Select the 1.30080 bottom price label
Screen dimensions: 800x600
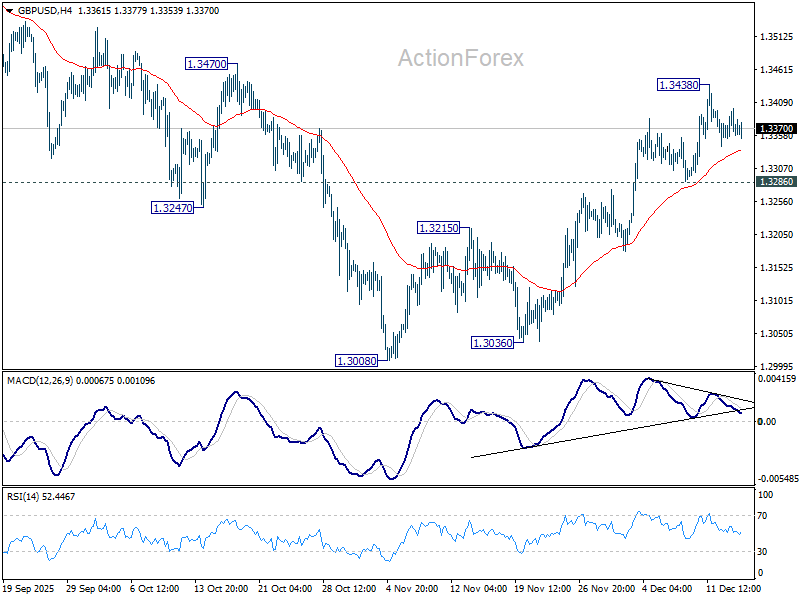pyautogui.click(x=357, y=360)
